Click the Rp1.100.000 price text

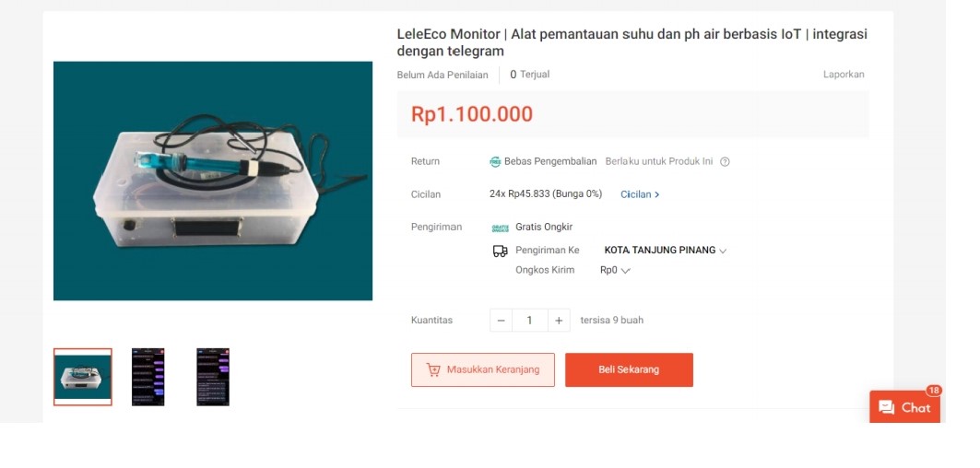pyautogui.click(x=472, y=114)
